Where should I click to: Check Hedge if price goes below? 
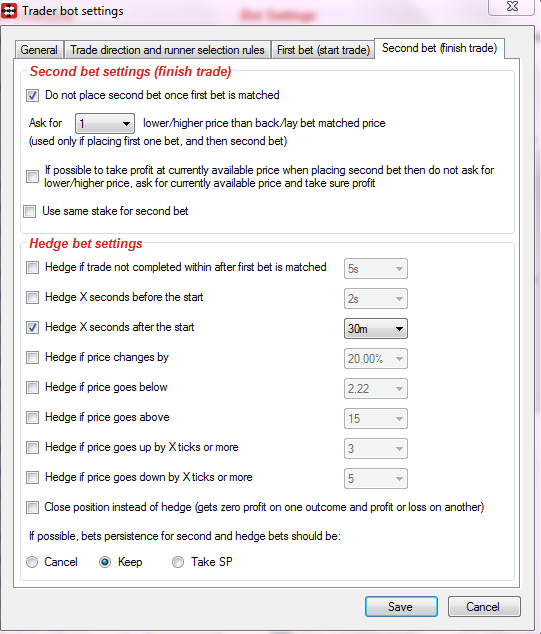click(32, 387)
